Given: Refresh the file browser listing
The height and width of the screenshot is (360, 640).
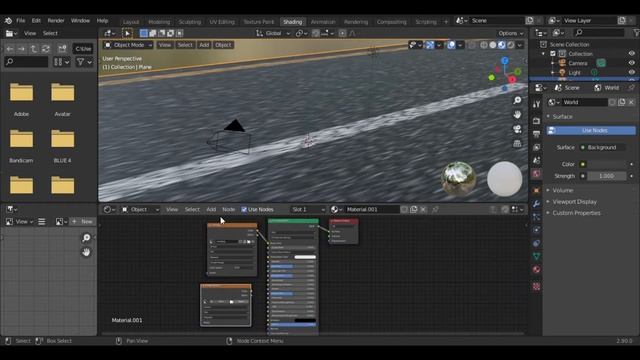Looking at the screenshot, I should 46,49.
